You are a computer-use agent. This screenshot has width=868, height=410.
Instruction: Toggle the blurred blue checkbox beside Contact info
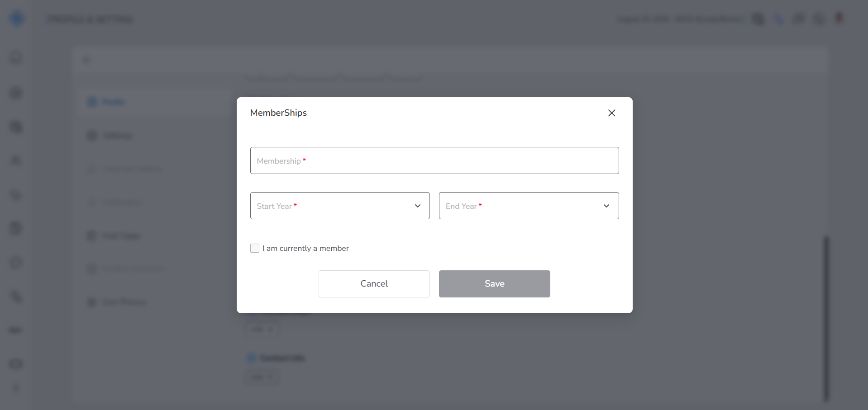pos(251,358)
